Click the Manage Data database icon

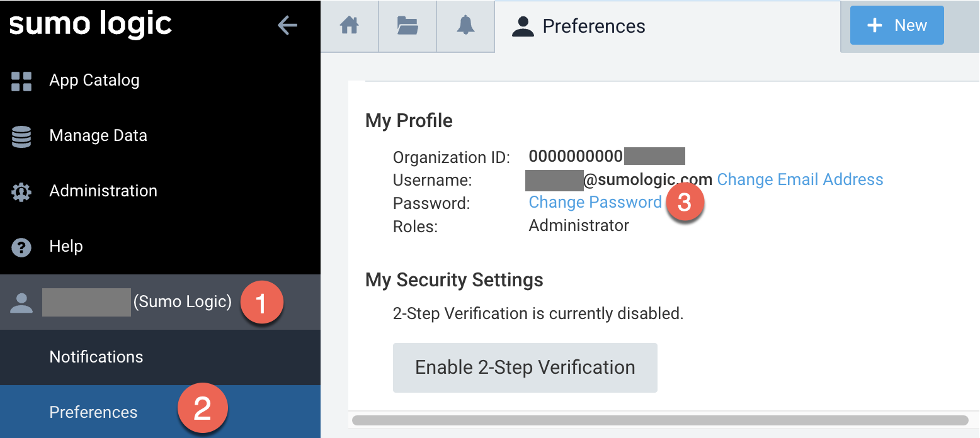[21, 137]
